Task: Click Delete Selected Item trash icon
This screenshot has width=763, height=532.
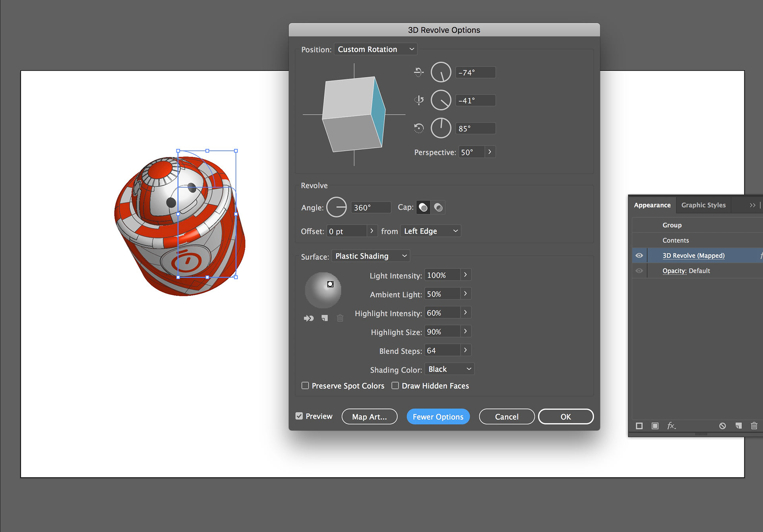Action: [x=754, y=426]
